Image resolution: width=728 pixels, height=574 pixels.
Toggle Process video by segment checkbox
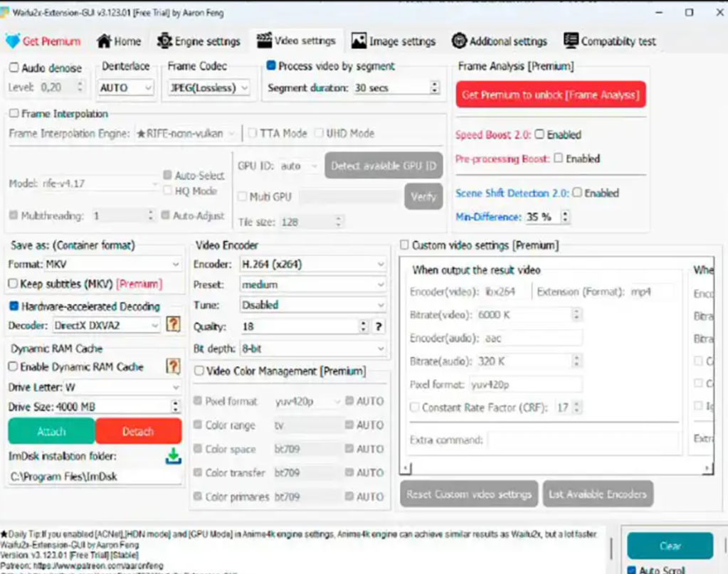click(x=271, y=65)
